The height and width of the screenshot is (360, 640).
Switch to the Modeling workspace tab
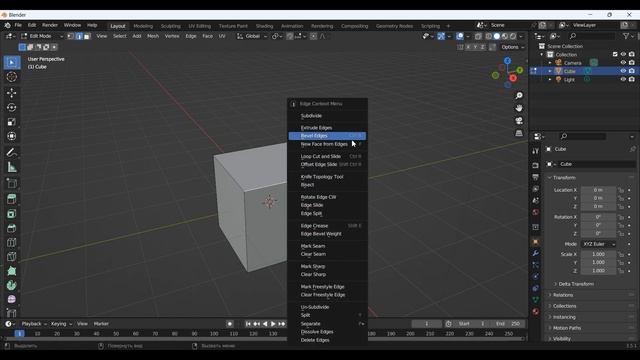click(143, 26)
